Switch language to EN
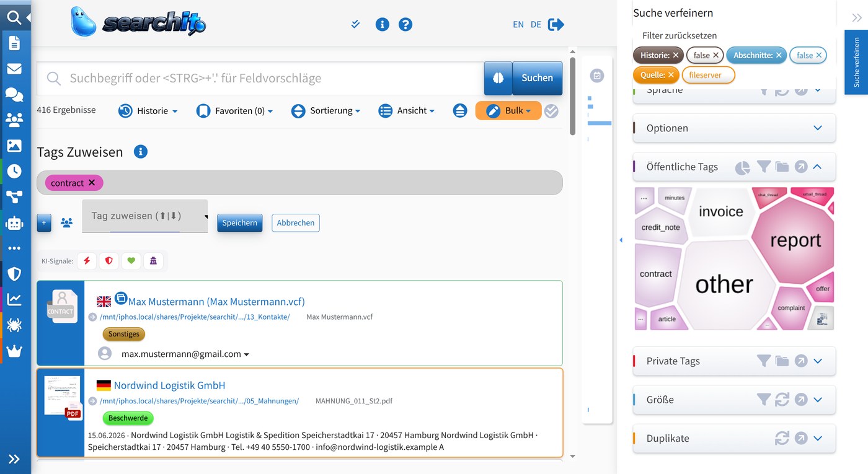 pyautogui.click(x=518, y=25)
